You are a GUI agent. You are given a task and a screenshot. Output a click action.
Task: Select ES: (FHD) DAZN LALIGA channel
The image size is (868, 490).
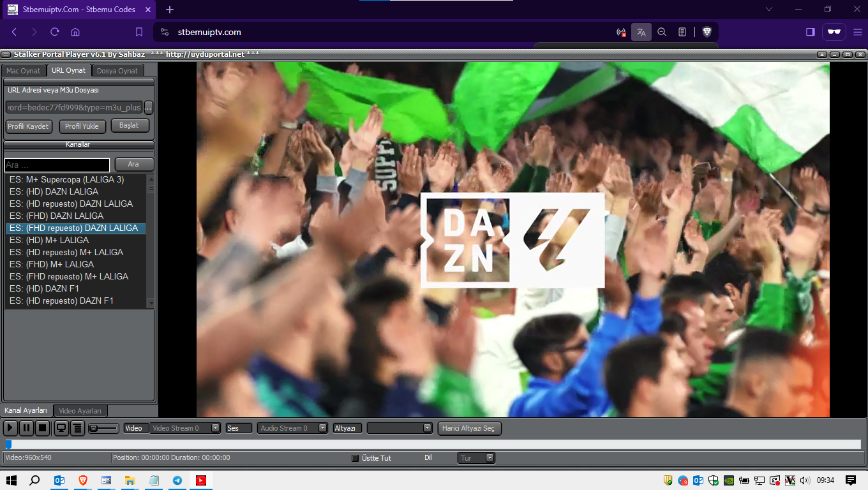(x=76, y=216)
